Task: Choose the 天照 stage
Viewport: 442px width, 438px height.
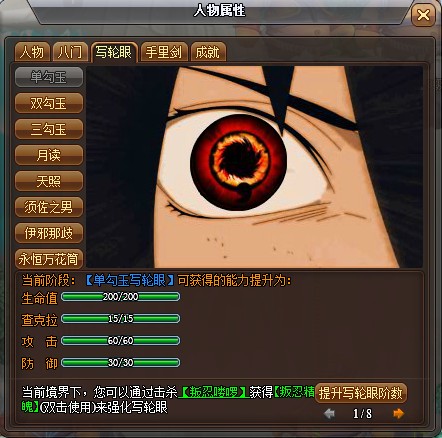Action: 49,181
